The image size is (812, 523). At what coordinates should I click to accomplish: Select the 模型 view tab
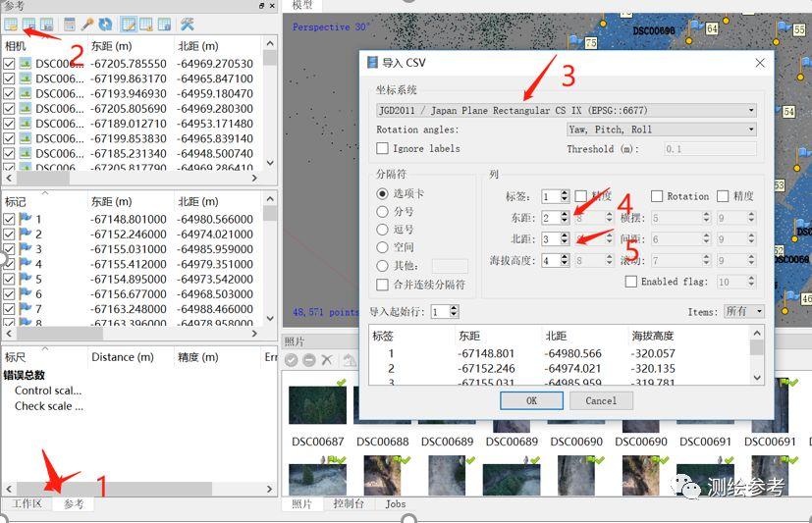click(302, 5)
